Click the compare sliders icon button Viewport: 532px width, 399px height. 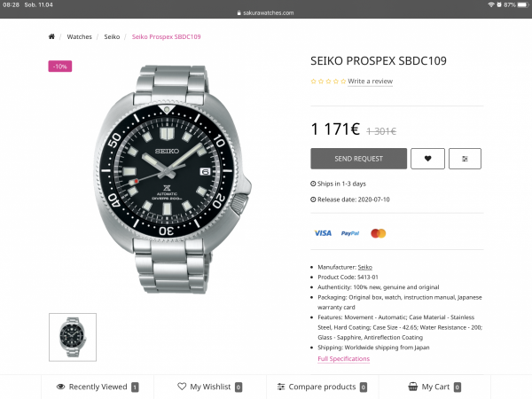click(x=465, y=159)
